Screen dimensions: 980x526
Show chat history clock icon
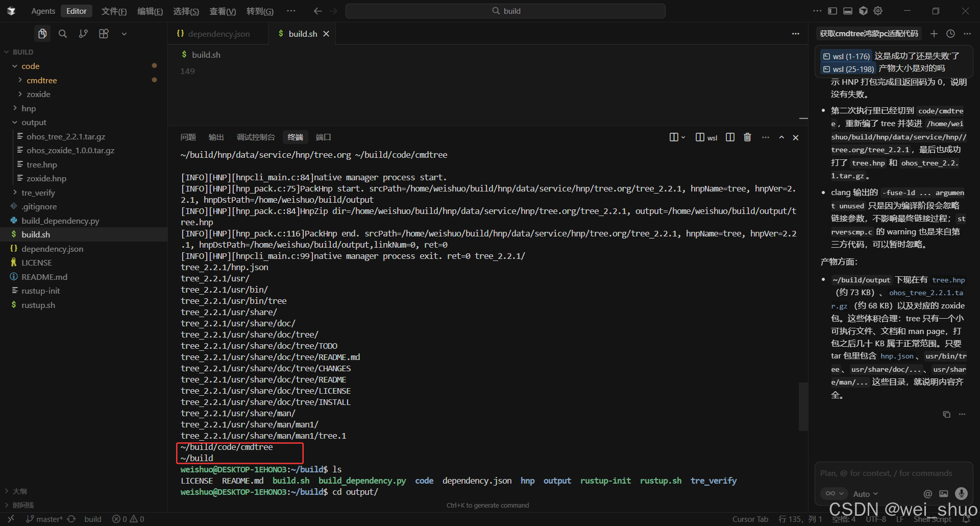[950, 34]
